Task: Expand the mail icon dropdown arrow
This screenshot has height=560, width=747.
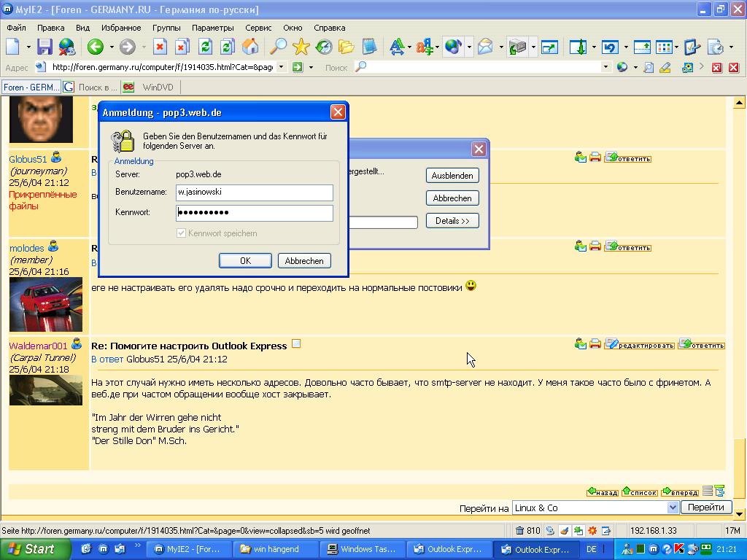Action: 501,47
